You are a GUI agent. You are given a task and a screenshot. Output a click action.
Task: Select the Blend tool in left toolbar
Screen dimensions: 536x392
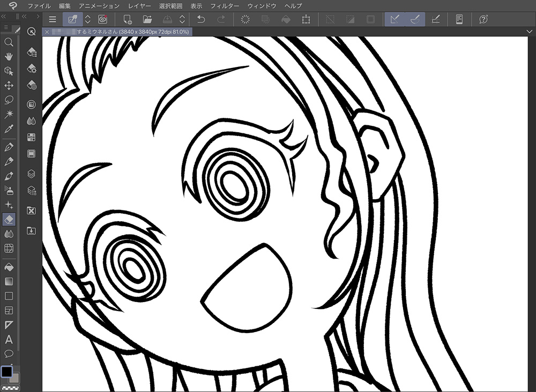coord(9,234)
